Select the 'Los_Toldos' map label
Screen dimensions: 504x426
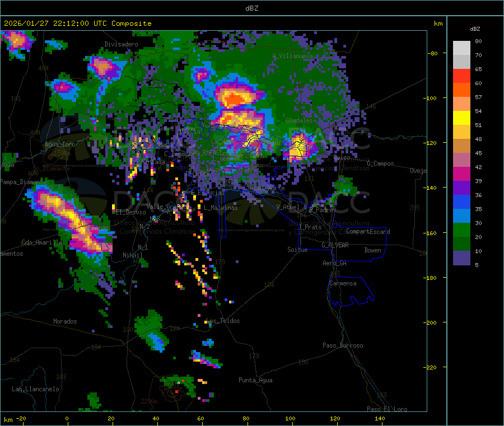223,321
